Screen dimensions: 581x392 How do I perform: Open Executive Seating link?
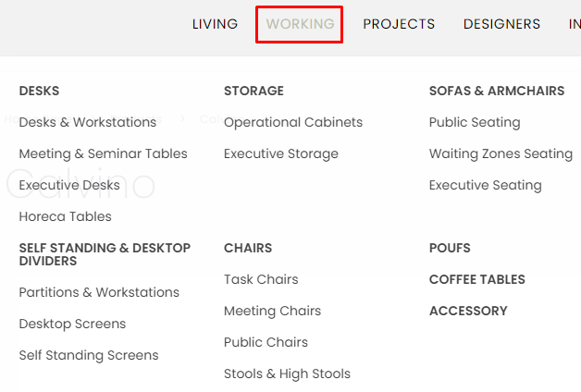(x=485, y=185)
